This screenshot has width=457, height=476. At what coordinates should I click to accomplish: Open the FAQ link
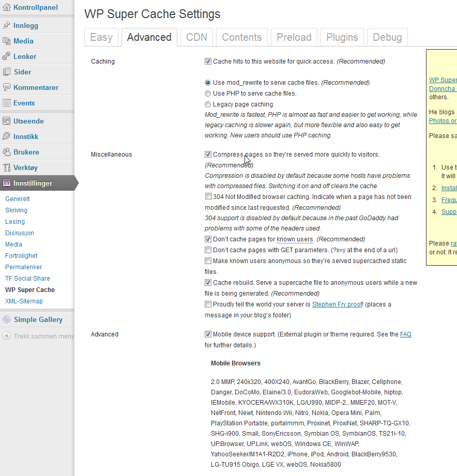tap(406, 334)
